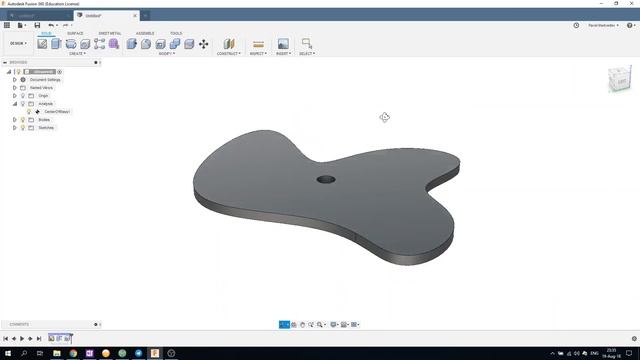Open the Display Settings menu
This screenshot has width=640, height=360.
point(334,324)
